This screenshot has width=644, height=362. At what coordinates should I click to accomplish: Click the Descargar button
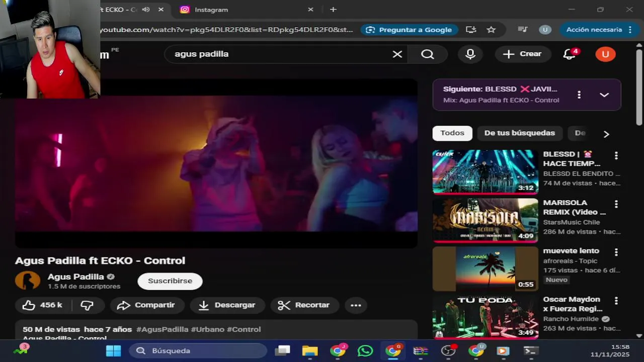227,305
